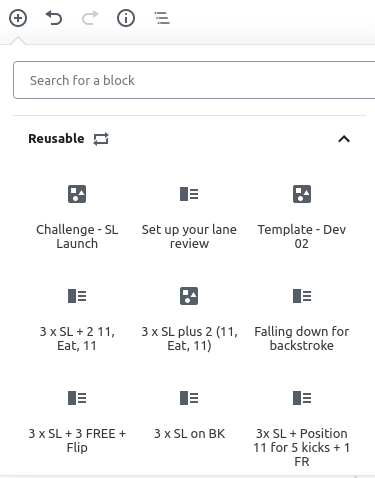The width and height of the screenshot is (375, 478).
Task: Add the 3 x SL + 2 11, Eat, 11 block
Action: pyautogui.click(x=77, y=319)
